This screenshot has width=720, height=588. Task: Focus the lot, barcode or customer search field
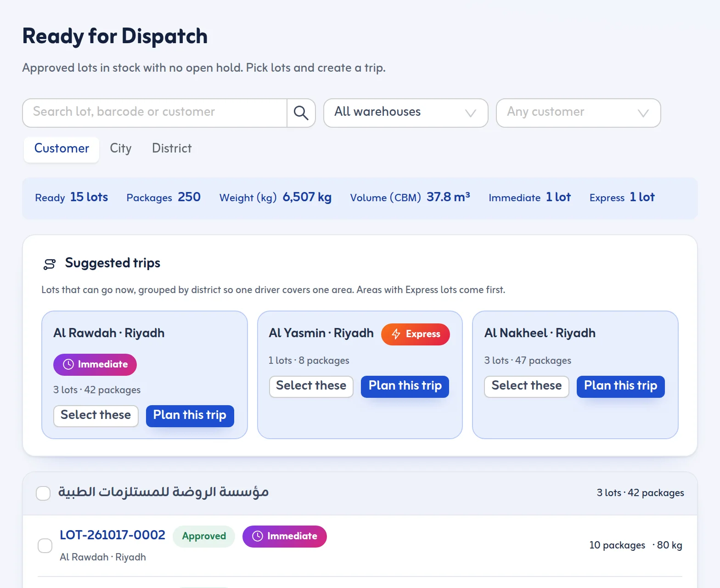coord(155,113)
